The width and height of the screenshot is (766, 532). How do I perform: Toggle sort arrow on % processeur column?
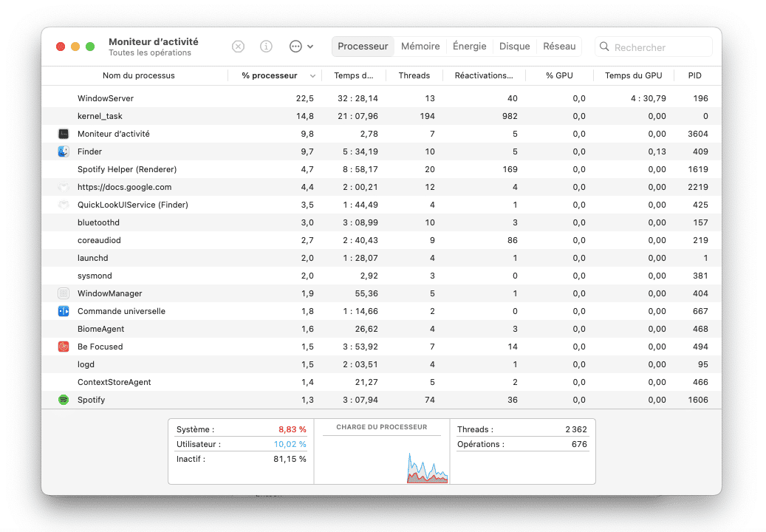(x=312, y=76)
